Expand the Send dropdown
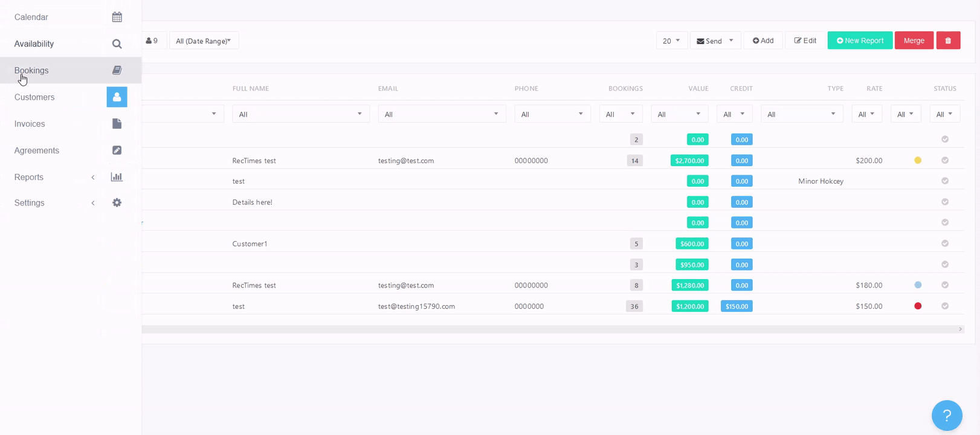 (x=715, y=40)
